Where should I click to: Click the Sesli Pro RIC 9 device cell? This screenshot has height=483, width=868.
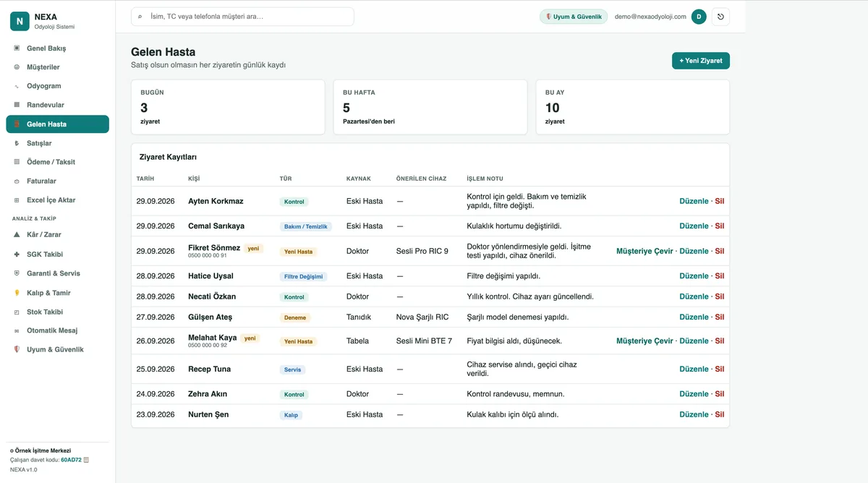point(422,251)
